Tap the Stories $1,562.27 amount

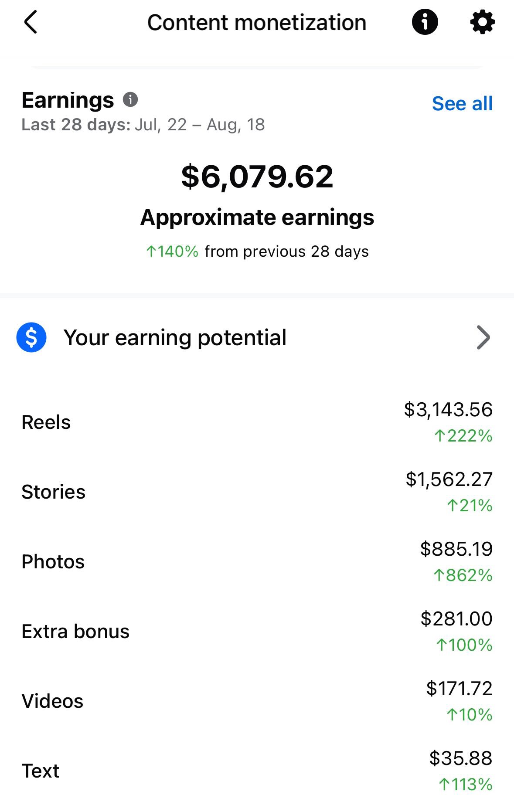449,479
